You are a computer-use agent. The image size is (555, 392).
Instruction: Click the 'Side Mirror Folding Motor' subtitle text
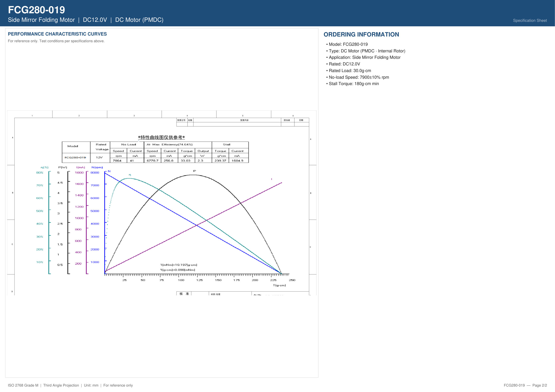(41, 20)
